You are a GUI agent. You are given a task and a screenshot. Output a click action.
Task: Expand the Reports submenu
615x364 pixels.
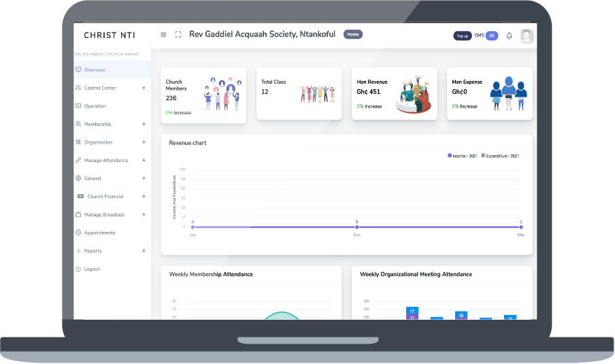tap(144, 251)
